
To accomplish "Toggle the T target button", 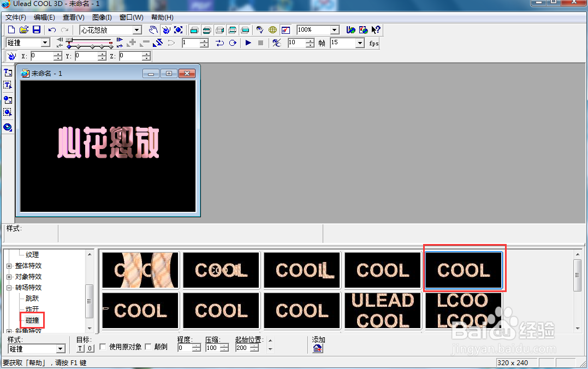I will point(80,348).
